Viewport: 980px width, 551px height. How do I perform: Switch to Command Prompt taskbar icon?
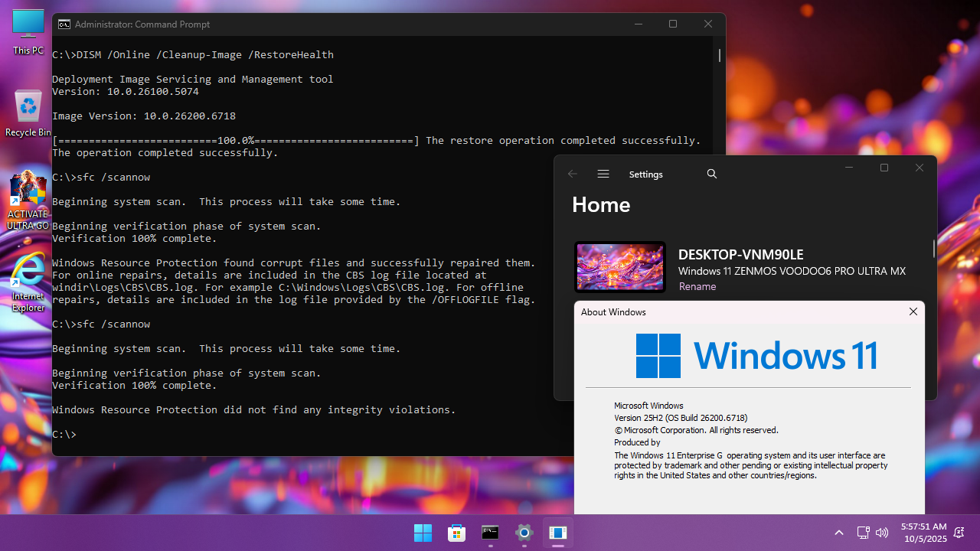(x=490, y=533)
